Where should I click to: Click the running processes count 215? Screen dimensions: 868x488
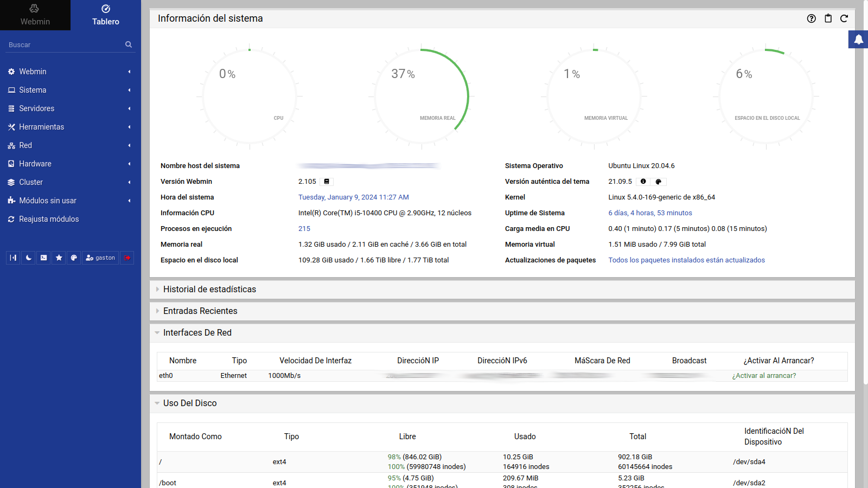tap(304, 229)
